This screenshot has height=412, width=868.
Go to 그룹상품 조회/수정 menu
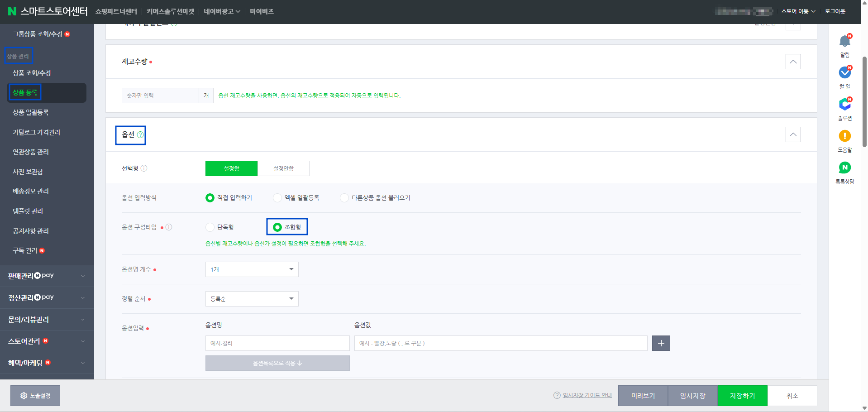click(x=38, y=34)
